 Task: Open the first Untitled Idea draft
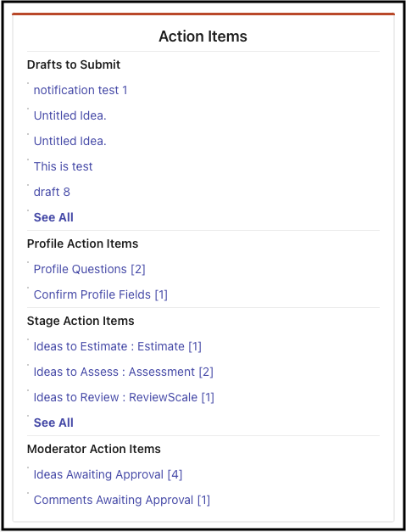(70, 115)
